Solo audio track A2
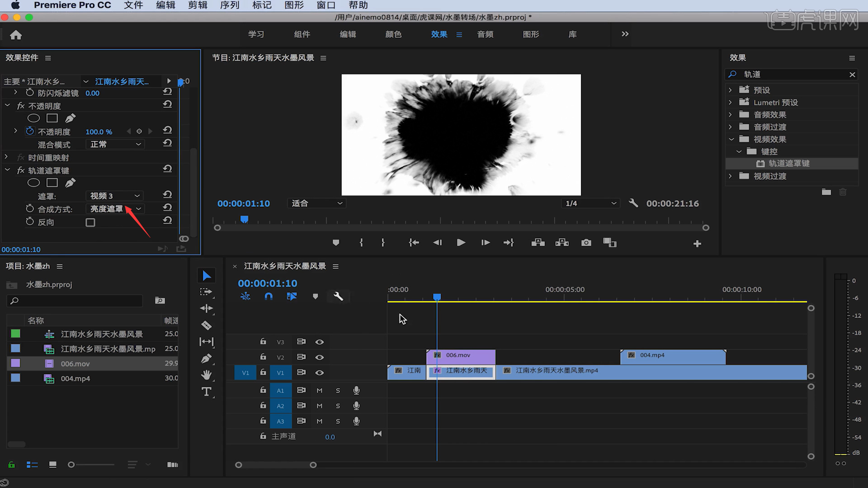Viewport: 868px width, 488px height. point(338,406)
